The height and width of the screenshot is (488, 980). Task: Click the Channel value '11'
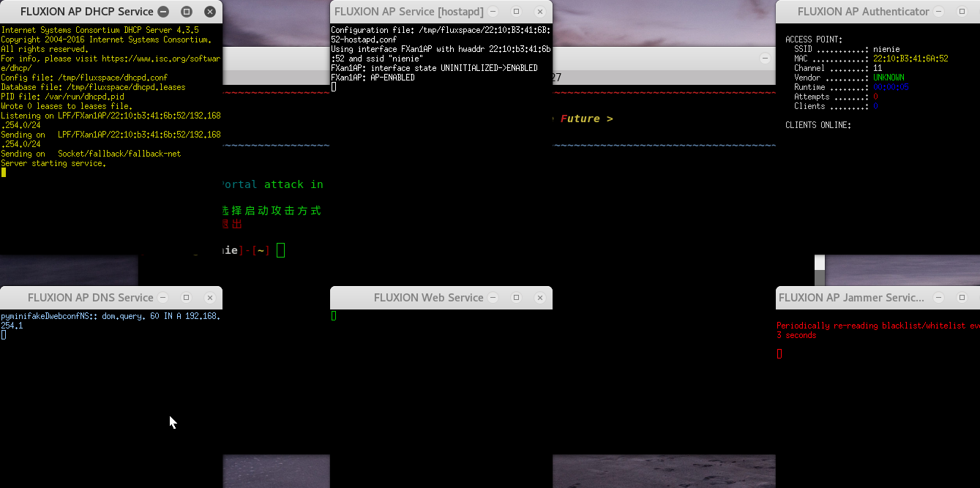click(x=878, y=68)
